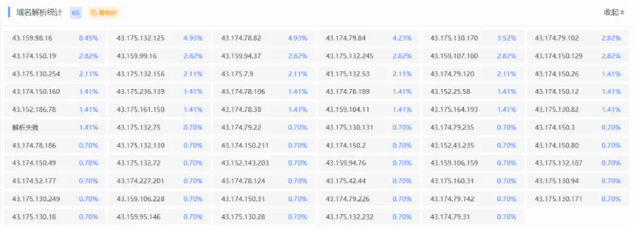The image size is (644, 237).
Task: Click the 8.45% value
Action: tap(89, 38)
